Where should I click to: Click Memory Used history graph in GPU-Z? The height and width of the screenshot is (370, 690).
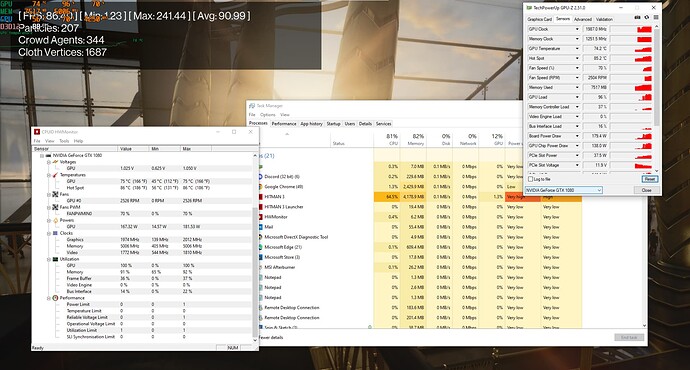631,87
